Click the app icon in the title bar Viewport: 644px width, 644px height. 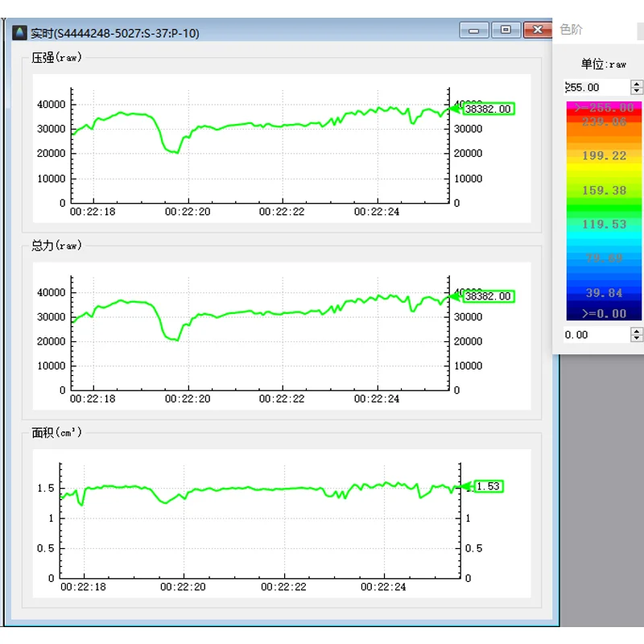click(19, 32)
